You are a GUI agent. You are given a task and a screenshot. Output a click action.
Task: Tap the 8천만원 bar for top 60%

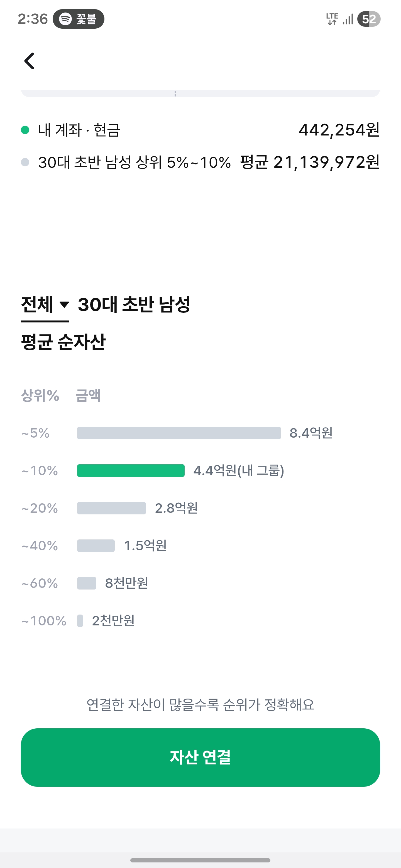point(87,583)
